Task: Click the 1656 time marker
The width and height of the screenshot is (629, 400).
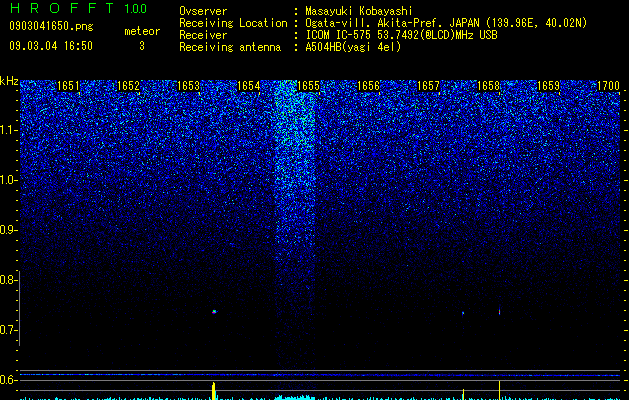Action: (x=368, y=86)
